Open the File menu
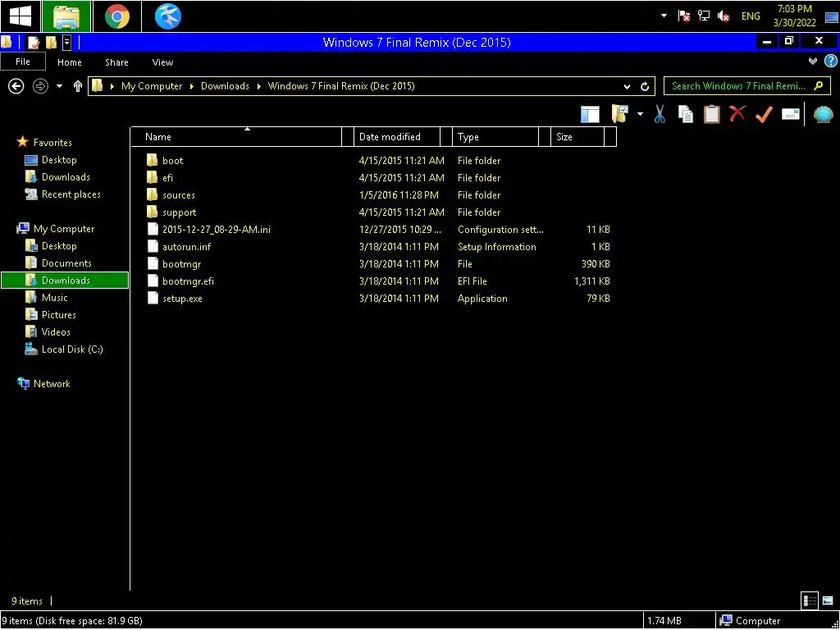Image resolution: width=840 pixels, height=630 pixels. tap(22, 62)
